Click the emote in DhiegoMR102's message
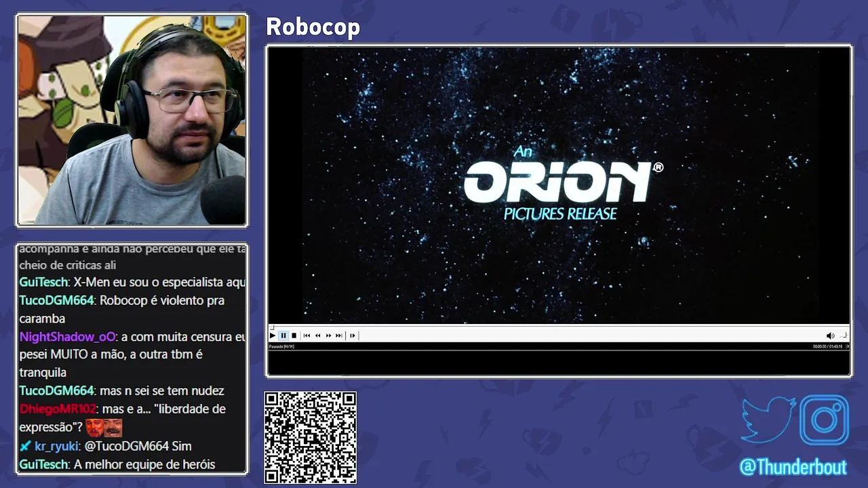This screenshot has height=488, width=868. [104, 428]
